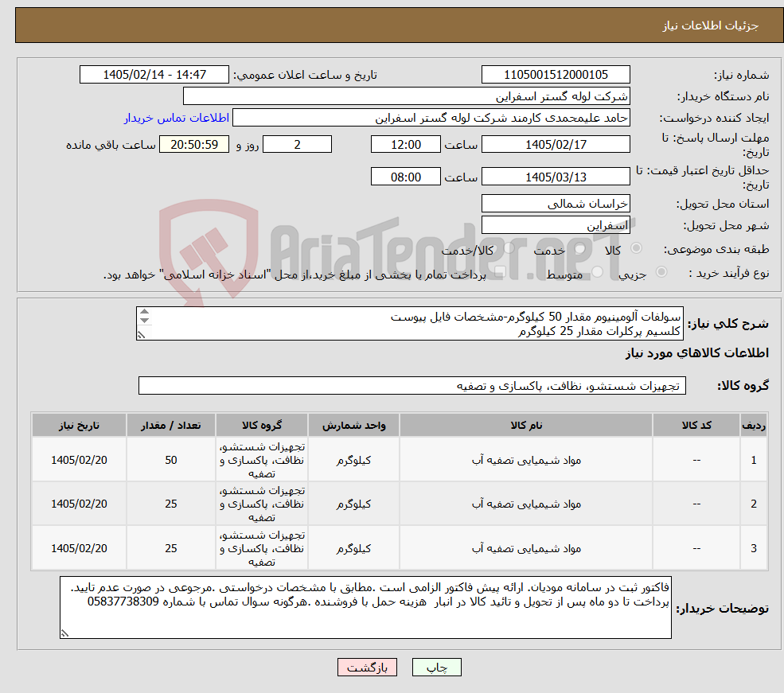Click unit کیلوگرم in row 2
Viewport: 784px width, 693px height.
coord(353,504)
